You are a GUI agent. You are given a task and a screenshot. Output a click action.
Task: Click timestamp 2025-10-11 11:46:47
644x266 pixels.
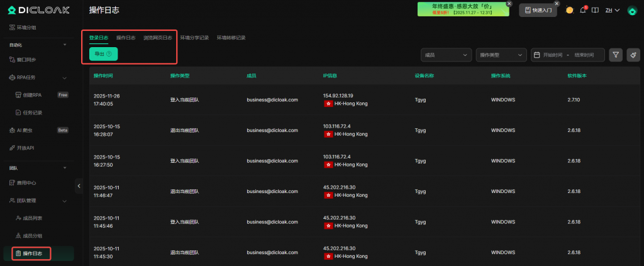[106, 191]
